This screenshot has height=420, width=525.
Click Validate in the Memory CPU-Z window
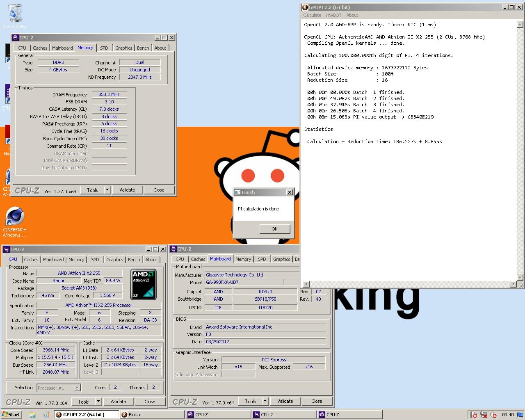click(127, 190)
